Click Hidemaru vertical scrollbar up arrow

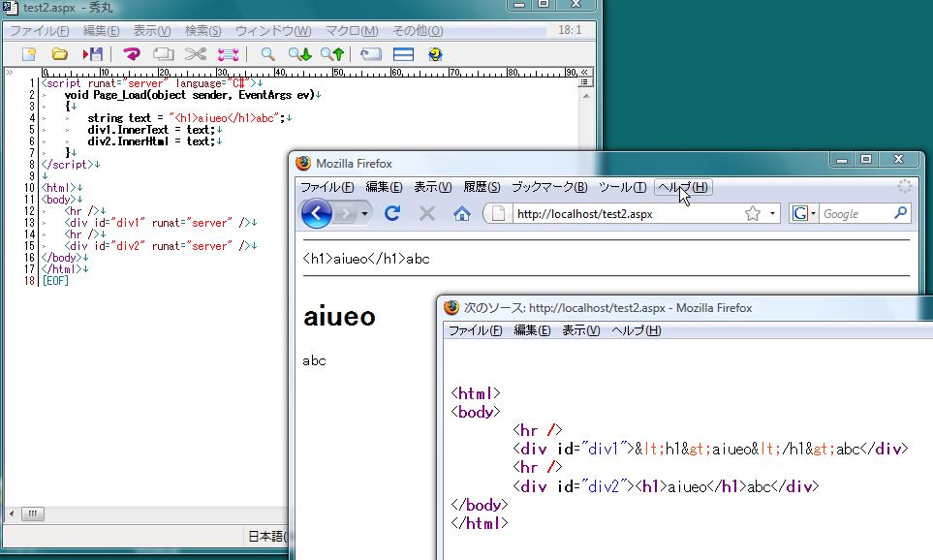point(586,96)
